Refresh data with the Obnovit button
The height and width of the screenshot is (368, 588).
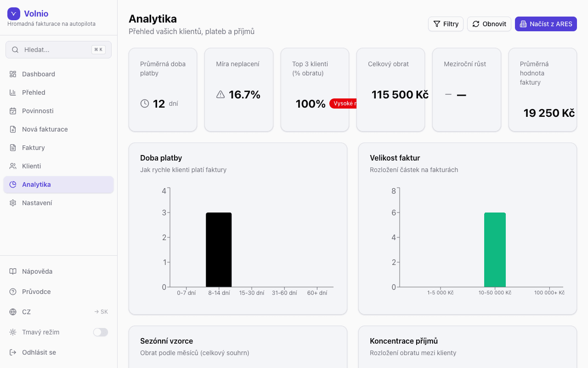489,24
